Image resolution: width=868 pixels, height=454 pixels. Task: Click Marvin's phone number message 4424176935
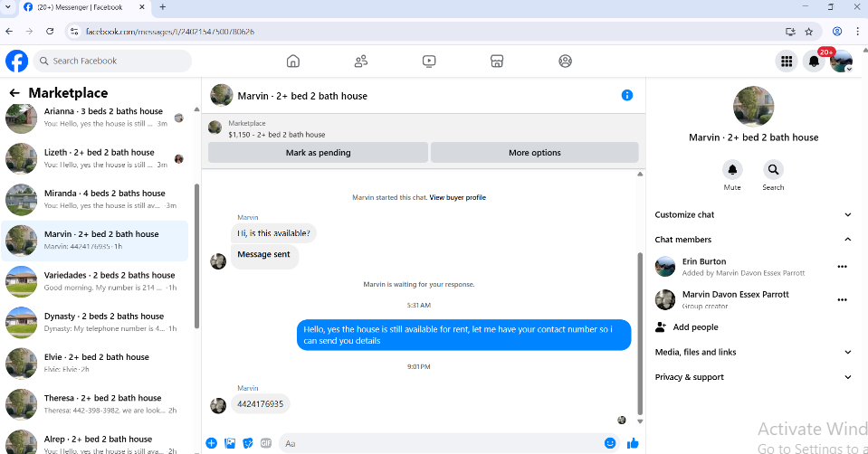point(260,403)
